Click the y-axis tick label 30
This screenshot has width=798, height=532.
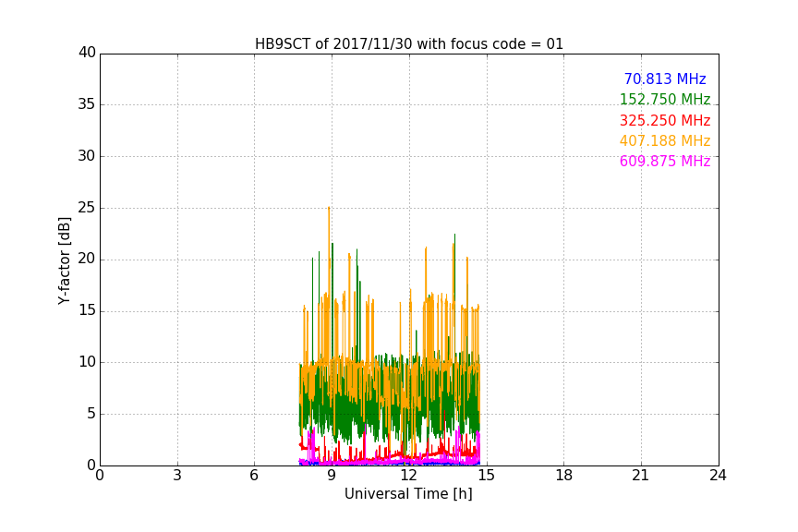87,156
